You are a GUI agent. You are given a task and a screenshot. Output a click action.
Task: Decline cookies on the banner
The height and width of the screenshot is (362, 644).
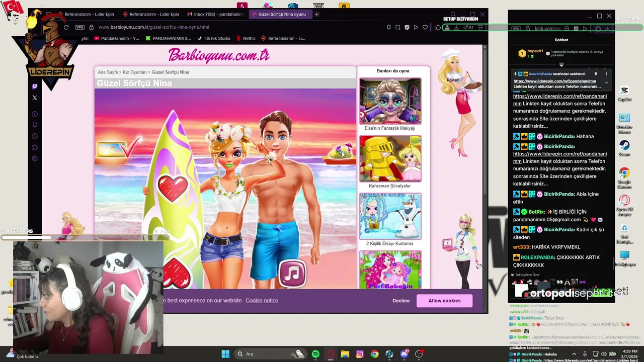401,301
